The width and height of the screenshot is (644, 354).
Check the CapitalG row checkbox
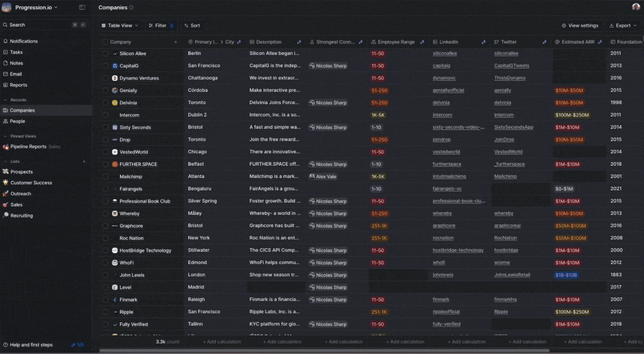point(105,66)
